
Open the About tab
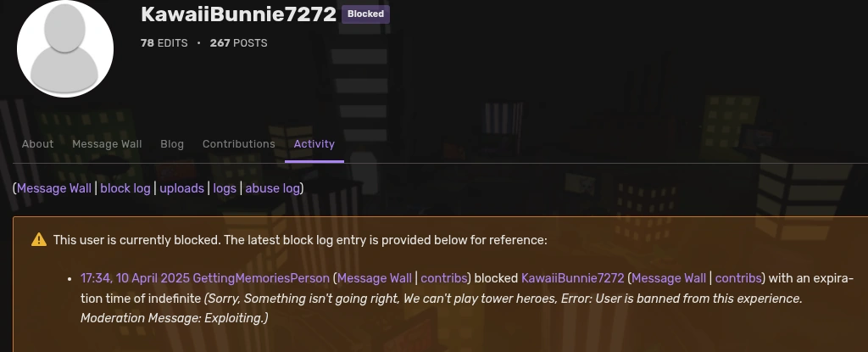coord(37,144)
